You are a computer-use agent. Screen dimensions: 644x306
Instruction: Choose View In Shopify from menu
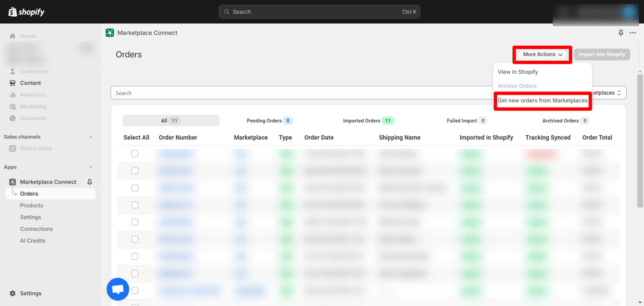[518, 72]
